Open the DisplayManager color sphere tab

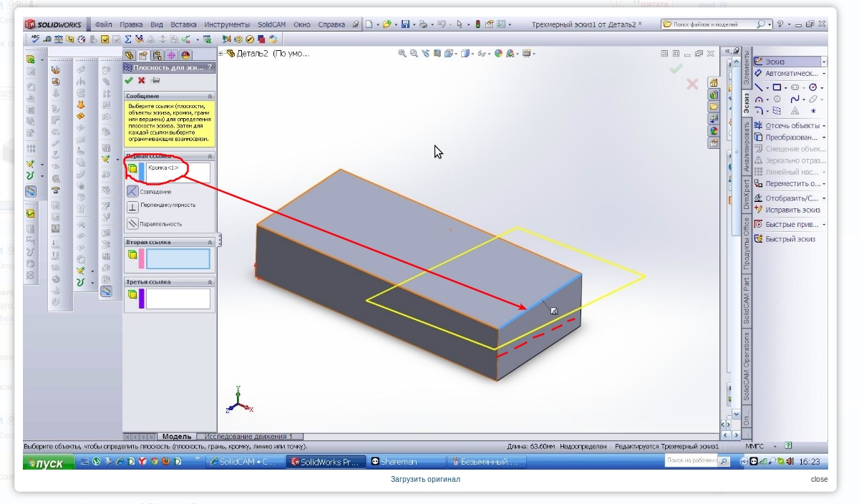point(185,55)
